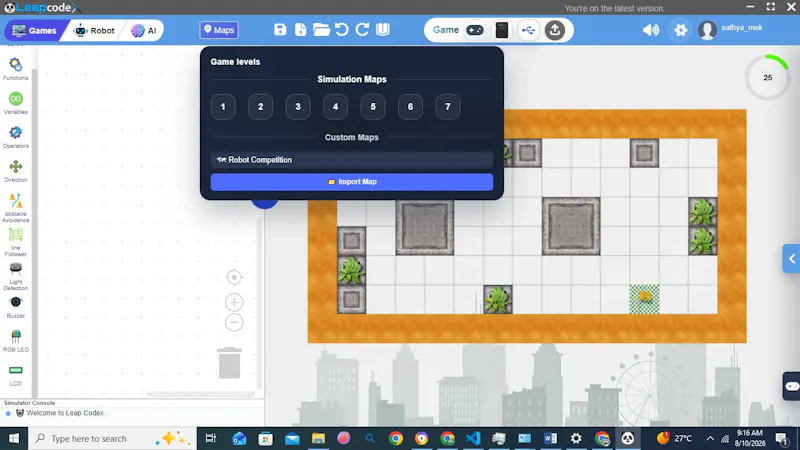The height and width of the screenshot is (450, 800).
Task: Click the green checkered goal tile
Action: (x=644, y=299)
